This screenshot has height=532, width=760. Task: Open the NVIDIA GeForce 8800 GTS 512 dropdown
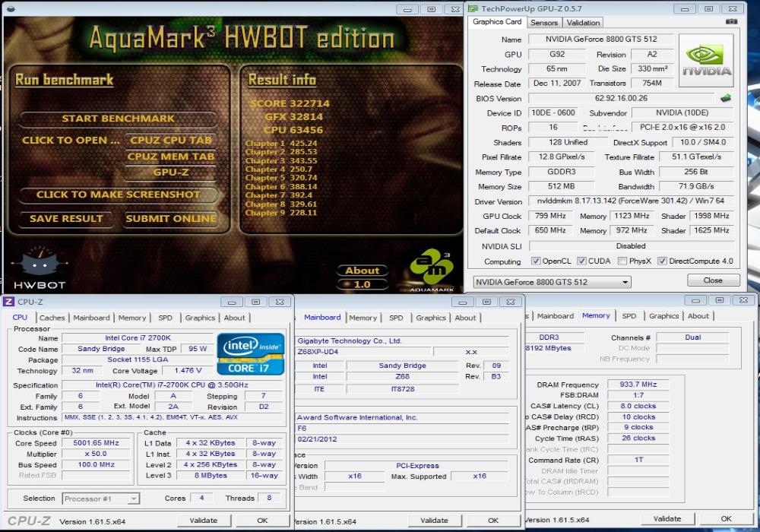click(552, 282)
